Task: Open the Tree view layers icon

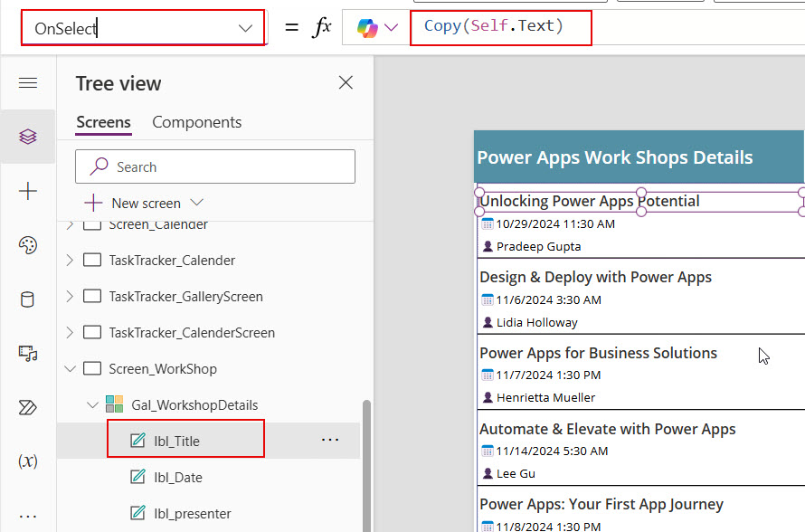Action: (28, 137)
